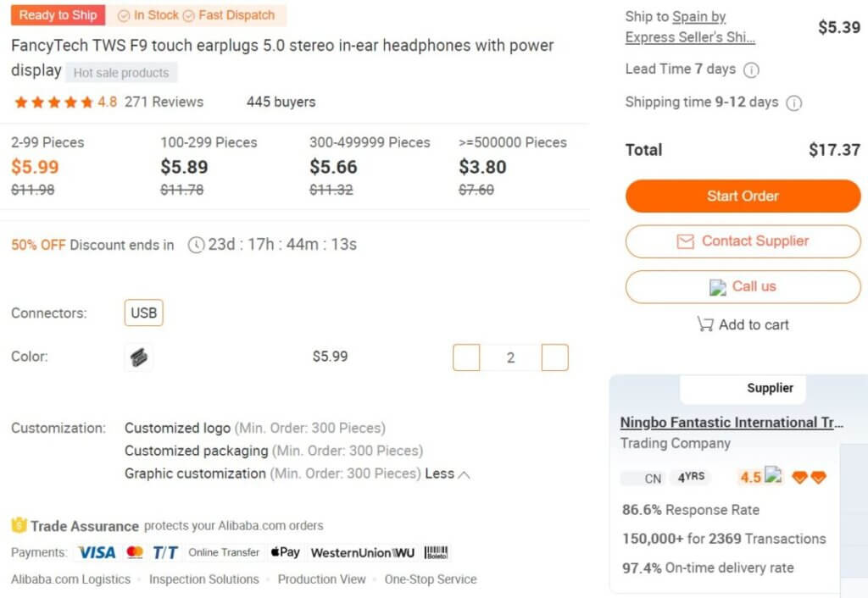
Task: Collapse customization list with Less chevron
Action: 464,474
